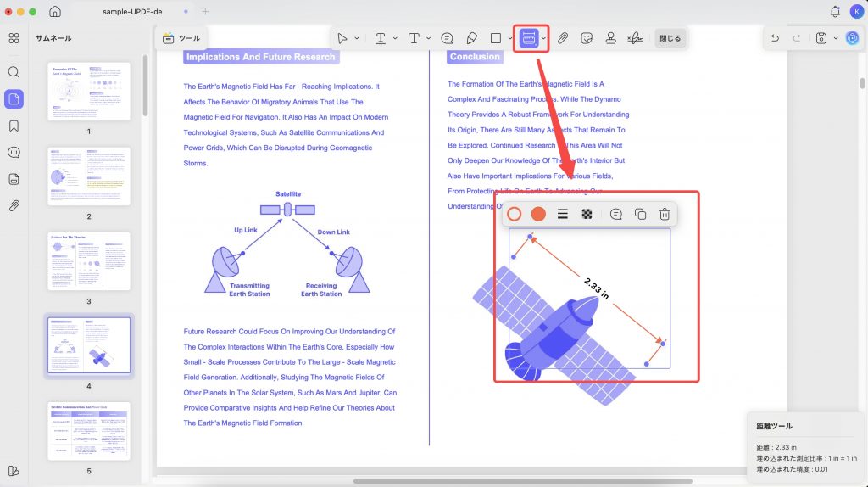Expand the measurement tool dropdown arrow
868x487 pixels.
(x=543, y=38)
